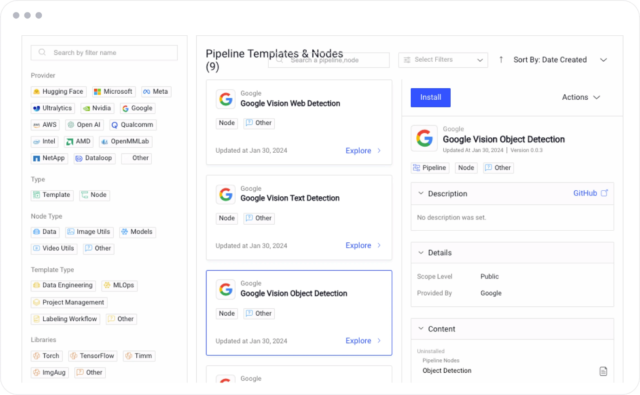Filter by Meta provider

coord(156,91)
